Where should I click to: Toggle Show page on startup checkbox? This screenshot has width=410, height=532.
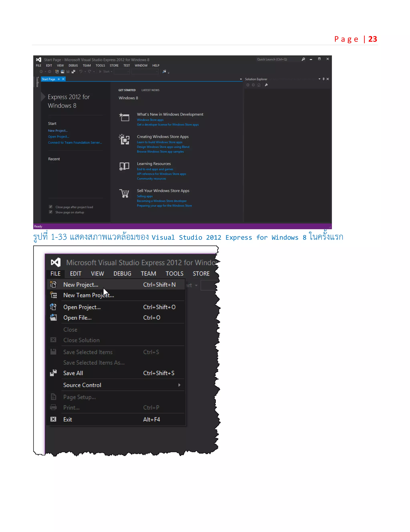coord(51,212)
